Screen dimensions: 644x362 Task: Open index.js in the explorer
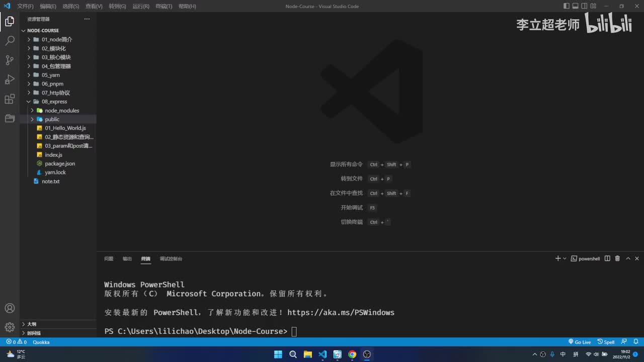(53, 155)
